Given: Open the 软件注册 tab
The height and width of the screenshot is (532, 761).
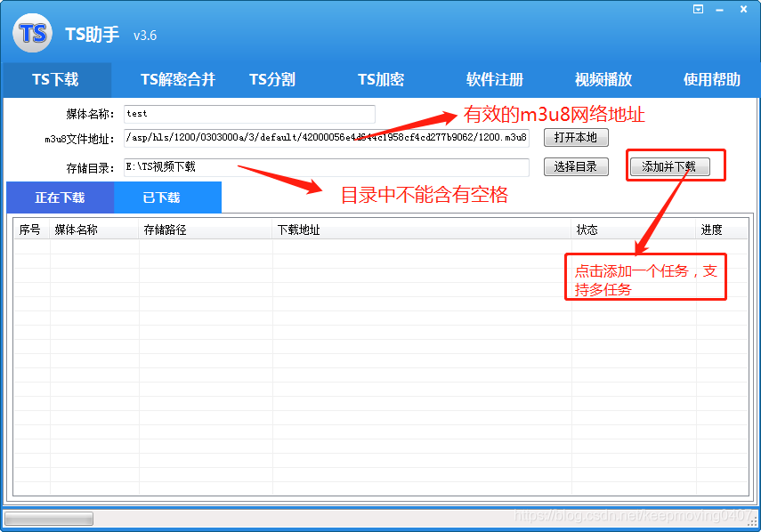Looking at the screenshot, I should [x=495, y=79].
